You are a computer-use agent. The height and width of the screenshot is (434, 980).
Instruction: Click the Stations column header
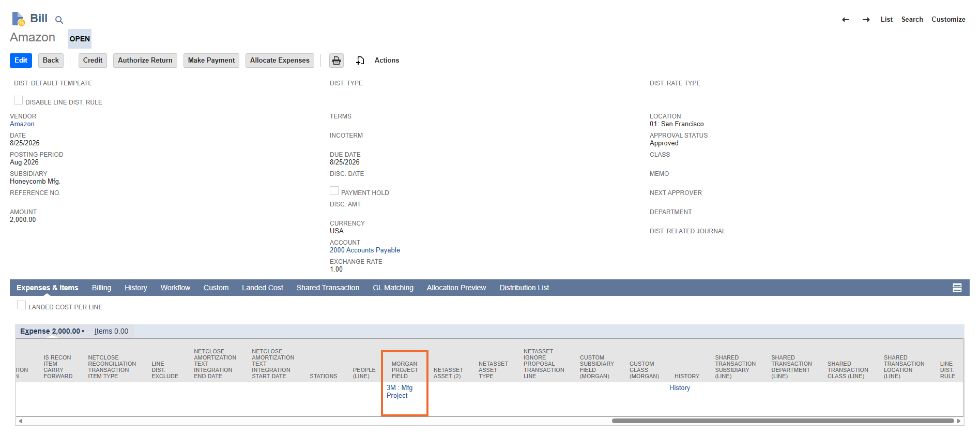point(324,376)
